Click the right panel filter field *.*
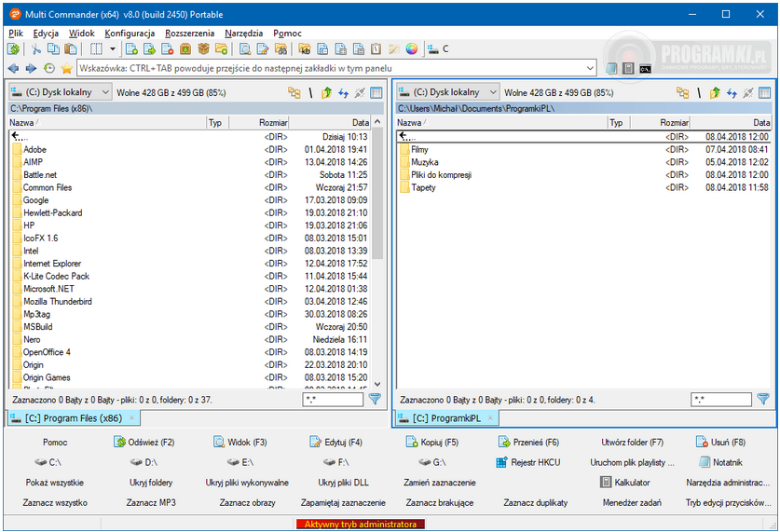 click(720, 400)
